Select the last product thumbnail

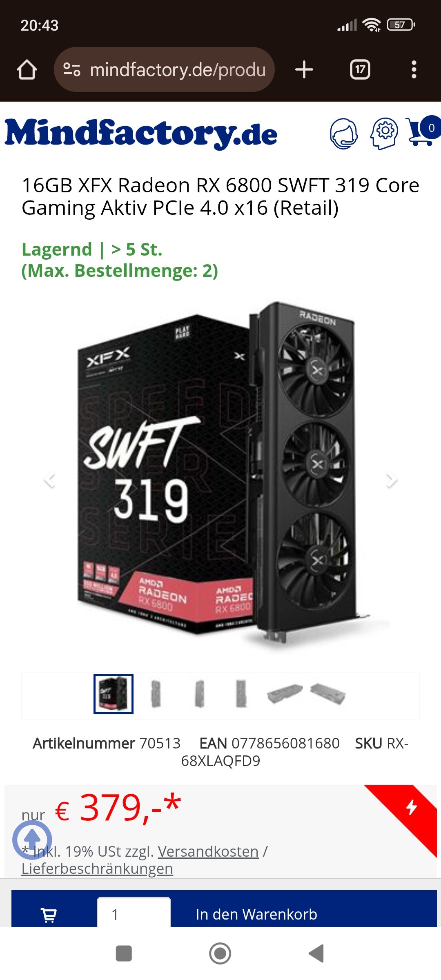tap(328, 694)
